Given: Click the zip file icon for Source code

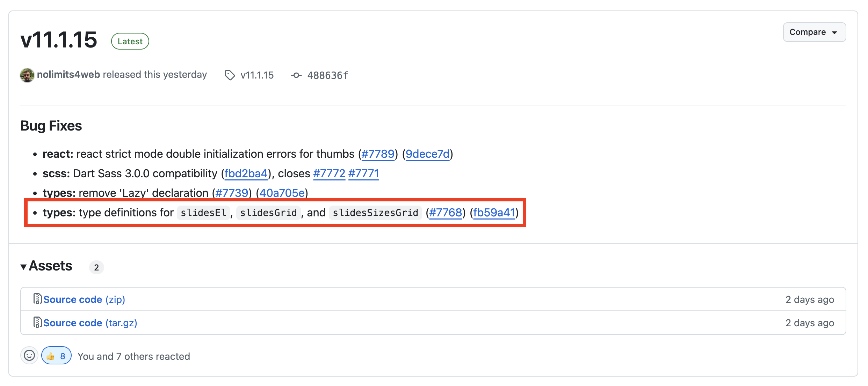Looking at the screenshot, I should [37, 299].
